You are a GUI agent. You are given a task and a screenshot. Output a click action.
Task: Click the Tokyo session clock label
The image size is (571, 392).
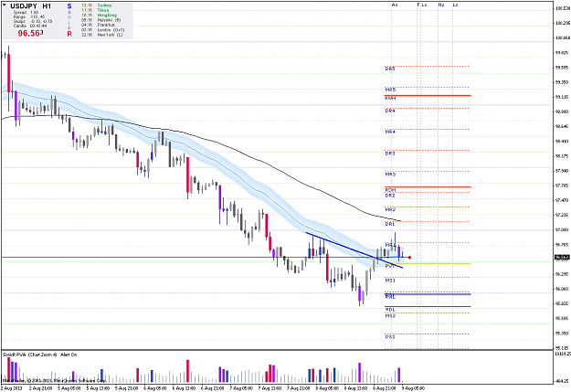point(103,11)
